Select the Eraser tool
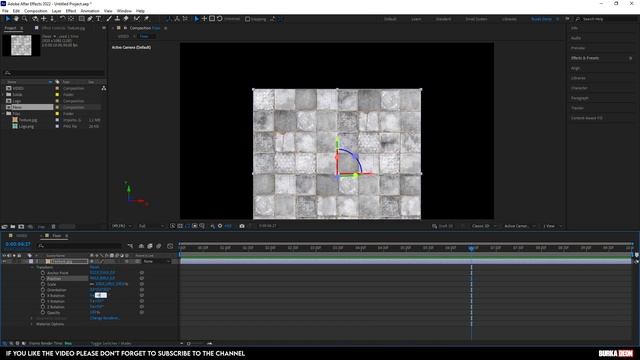Image resolution: width=640 pixels, height=360 pixels. point(126,19)
